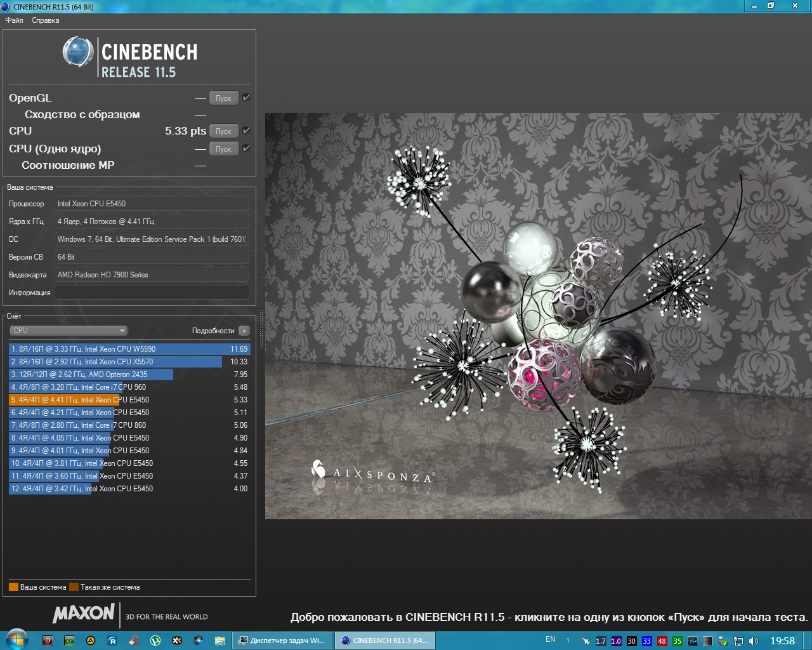Uncheck the OpenGL test checkbox

pyautogui.click(x=246, y=98)
